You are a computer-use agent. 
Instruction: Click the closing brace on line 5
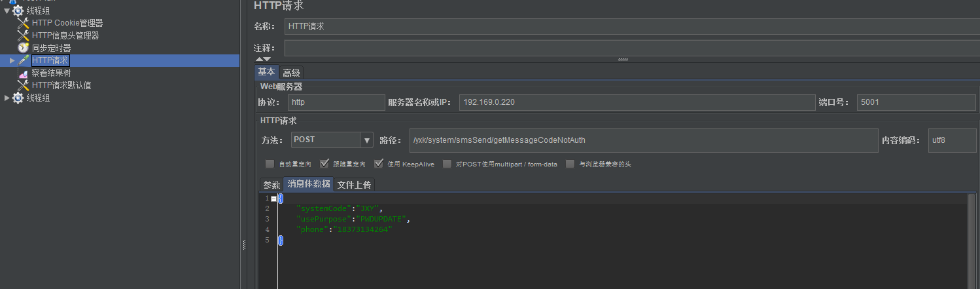point(281,241)
